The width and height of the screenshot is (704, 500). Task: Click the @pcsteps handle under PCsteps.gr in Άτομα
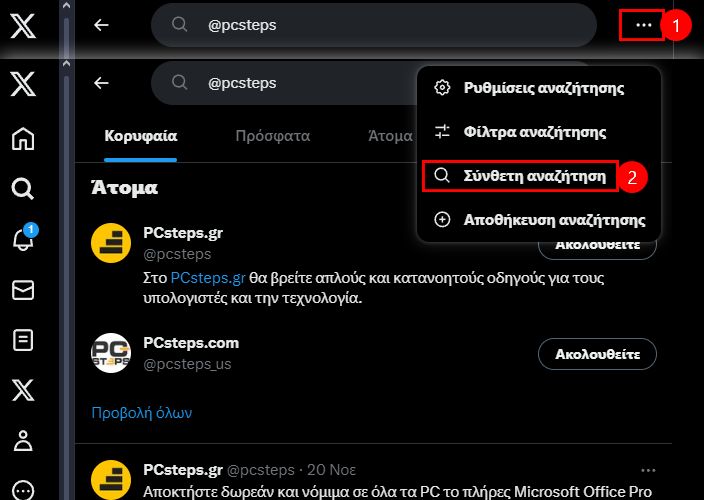point(177,254)
